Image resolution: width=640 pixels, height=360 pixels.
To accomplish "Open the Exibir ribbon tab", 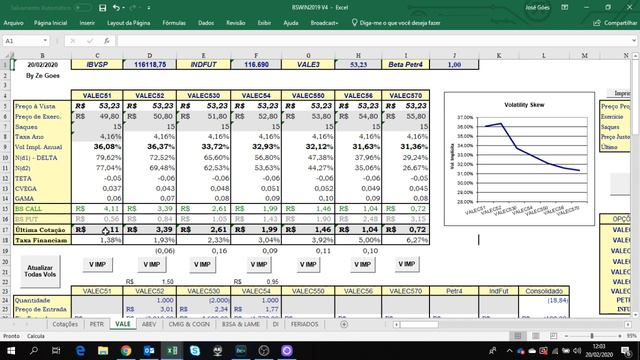I will 264,23.
